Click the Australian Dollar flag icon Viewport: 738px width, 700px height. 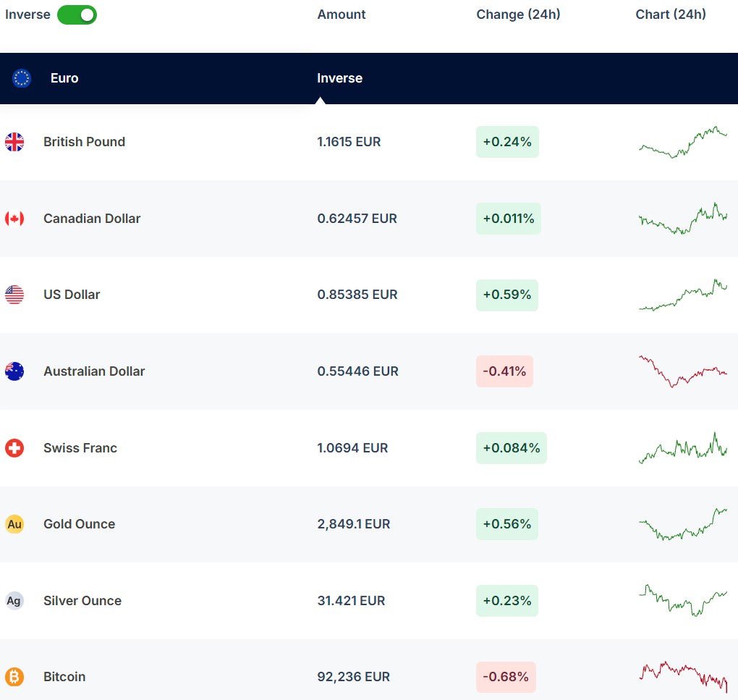point(14,371)
